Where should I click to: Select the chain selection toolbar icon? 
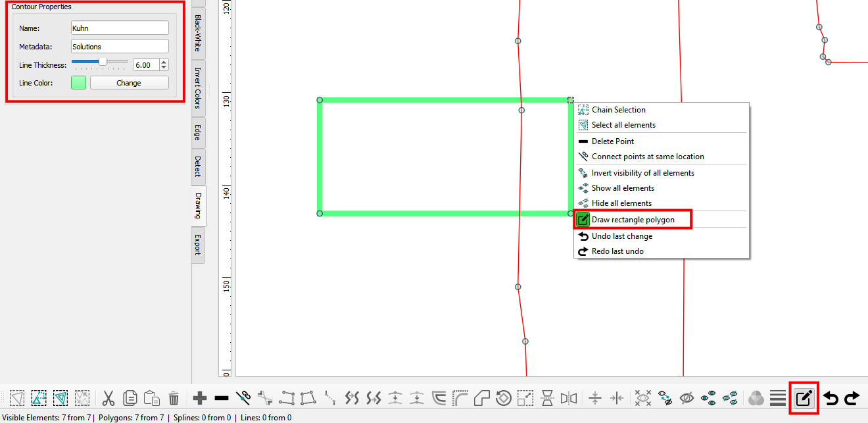coord(39,398)
